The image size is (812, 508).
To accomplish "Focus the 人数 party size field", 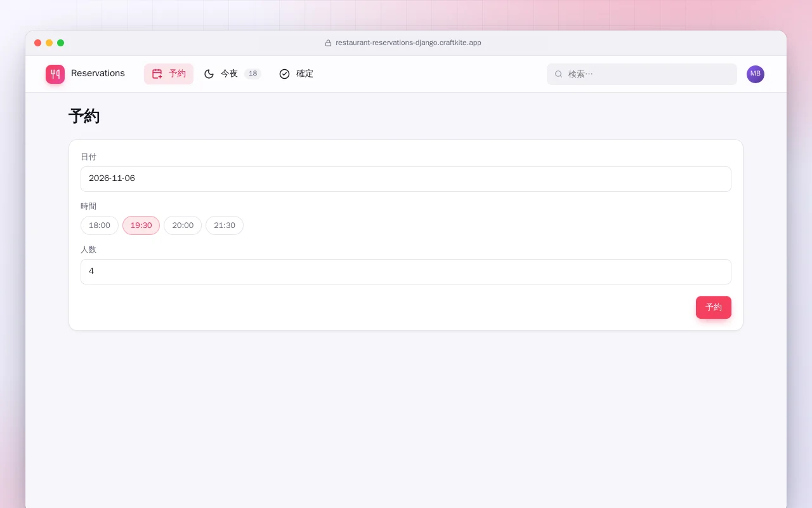I will [406, 272].
